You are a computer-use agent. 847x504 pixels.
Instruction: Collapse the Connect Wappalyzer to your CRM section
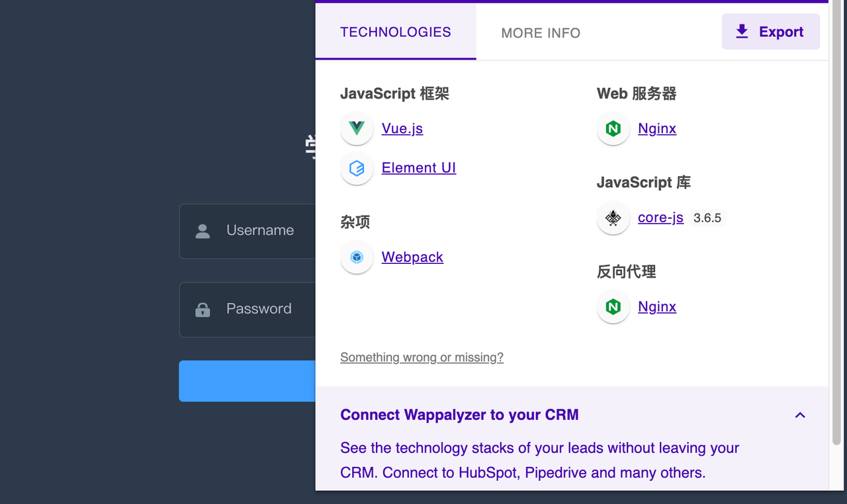pos(800,415)
